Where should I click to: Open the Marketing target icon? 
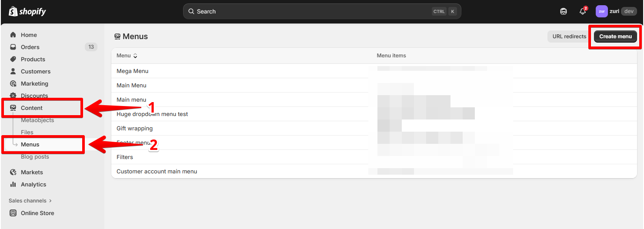[13, 83]
